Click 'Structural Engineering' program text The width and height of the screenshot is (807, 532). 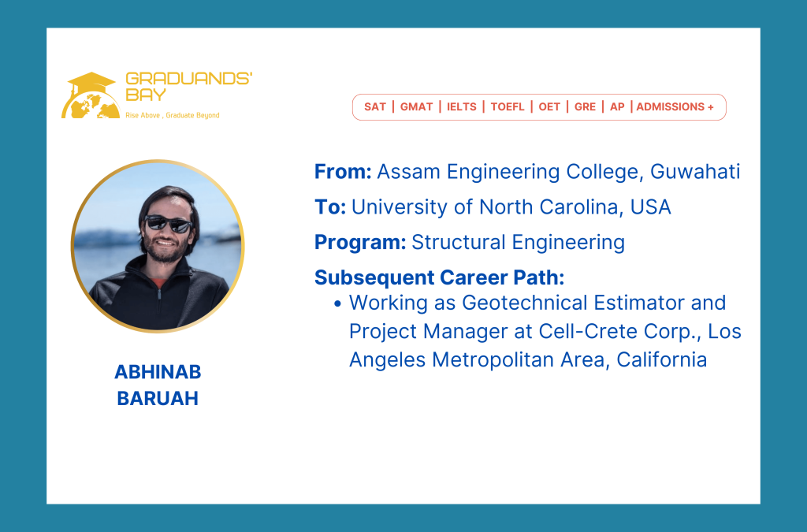click(518, 243)
